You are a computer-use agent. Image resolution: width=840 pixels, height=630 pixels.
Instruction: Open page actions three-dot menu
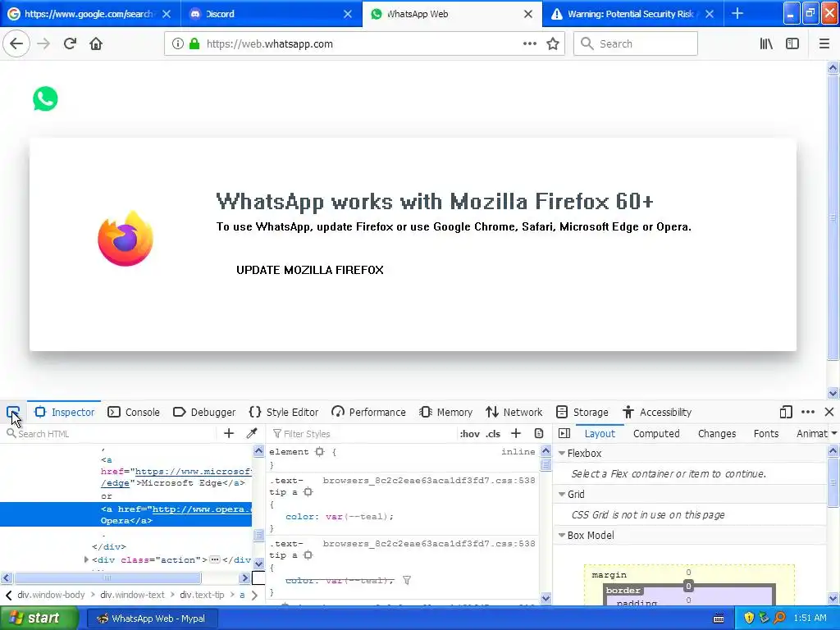[x=529, y=44]
